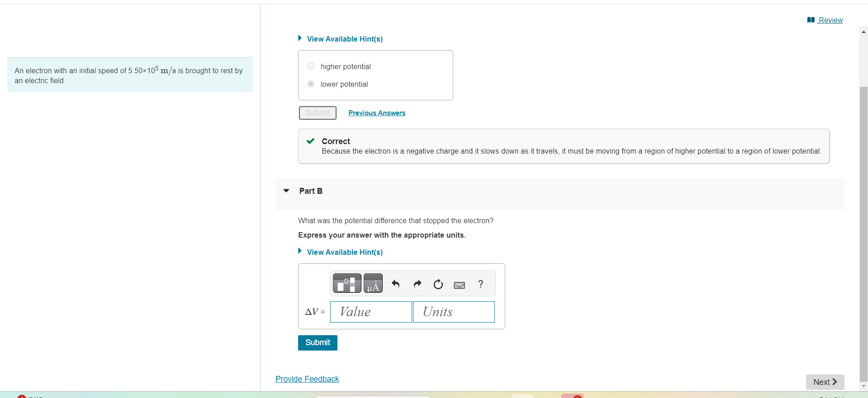Click the ΔV Value input field

[371, 312]
